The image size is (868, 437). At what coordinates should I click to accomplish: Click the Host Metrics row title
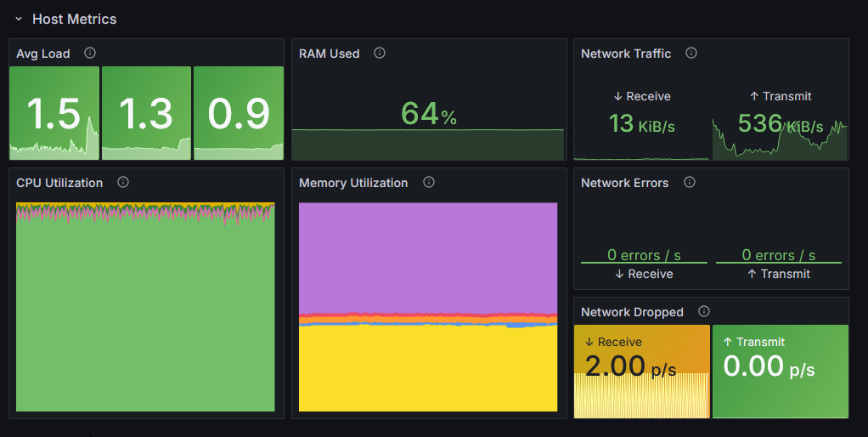(74, 19)
